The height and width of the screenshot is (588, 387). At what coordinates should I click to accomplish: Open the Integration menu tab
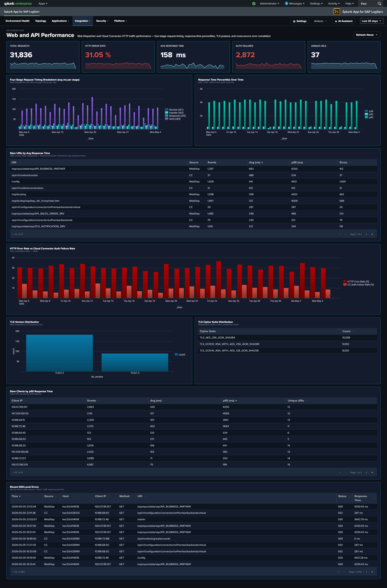(83, 21)
